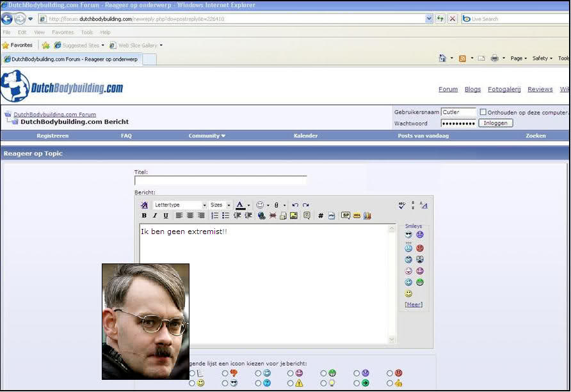571x392 pixels.
Task: Insert an ordered numbered list
Action: click(x=215, y=216)
